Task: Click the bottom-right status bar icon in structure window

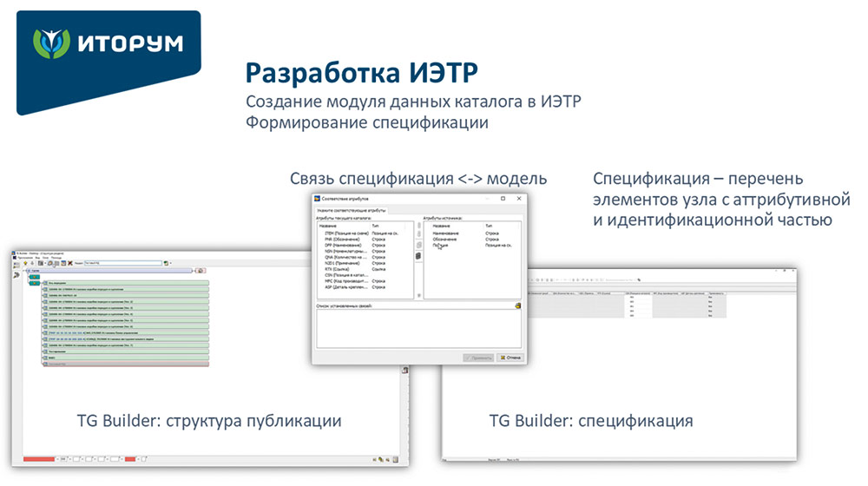Action: 395,458
